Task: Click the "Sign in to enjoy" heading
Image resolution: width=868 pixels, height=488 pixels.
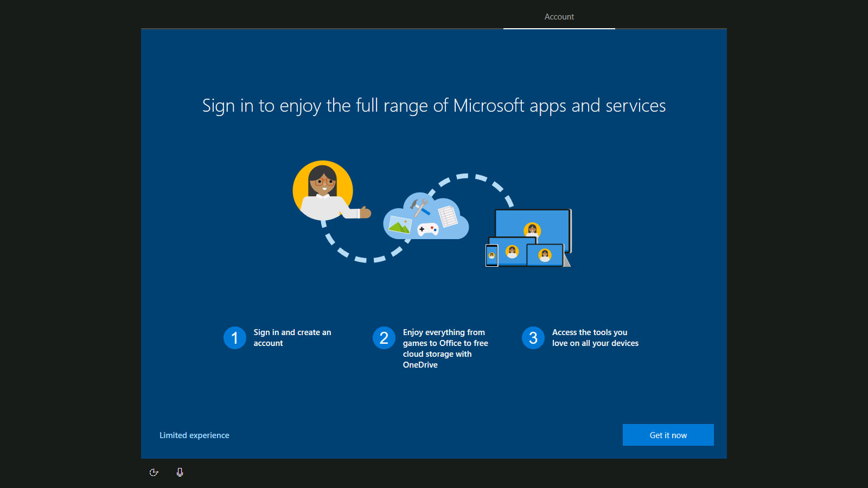Action: [433, 106]
